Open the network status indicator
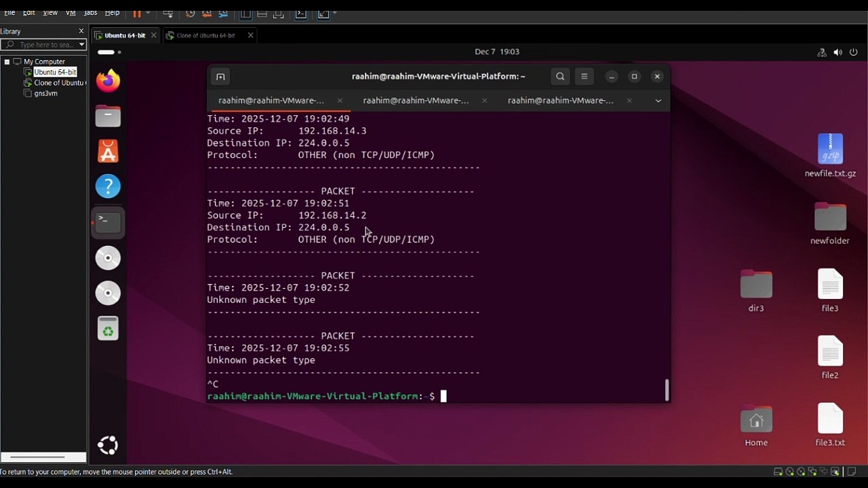This screenshot has width=868, height=488. [822, 52]
